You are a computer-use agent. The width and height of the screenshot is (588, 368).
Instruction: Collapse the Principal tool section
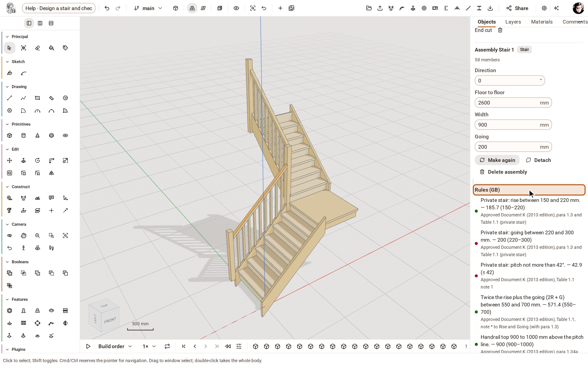17,37
